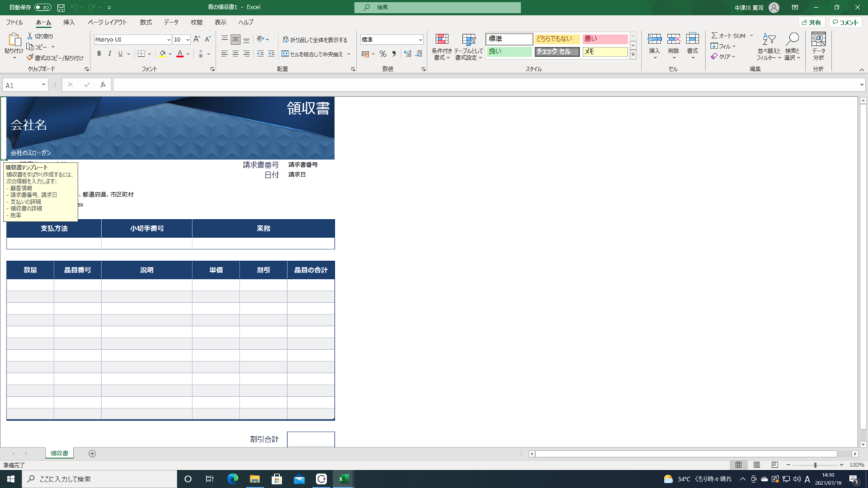Save the workbook with the floppy disk icon
The image size is (868, 488).
[x=61, y=7]
